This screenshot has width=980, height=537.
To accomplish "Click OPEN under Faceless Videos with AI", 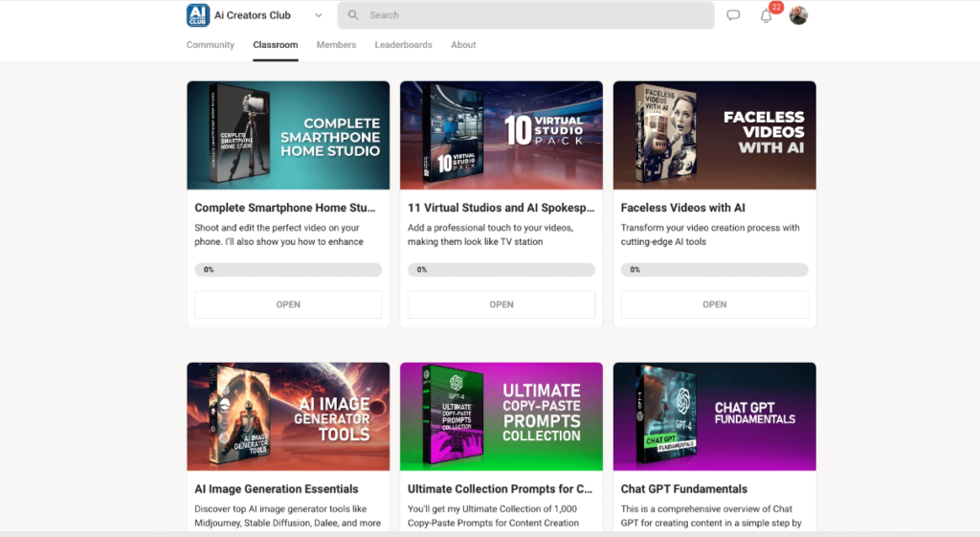I will [x=714, y=304].
